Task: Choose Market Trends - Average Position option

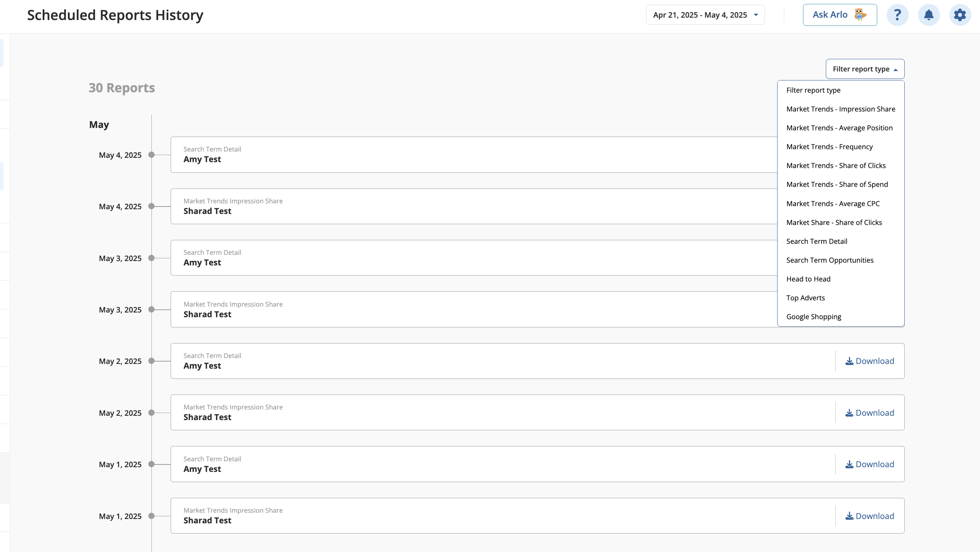Action: point(840,128)
